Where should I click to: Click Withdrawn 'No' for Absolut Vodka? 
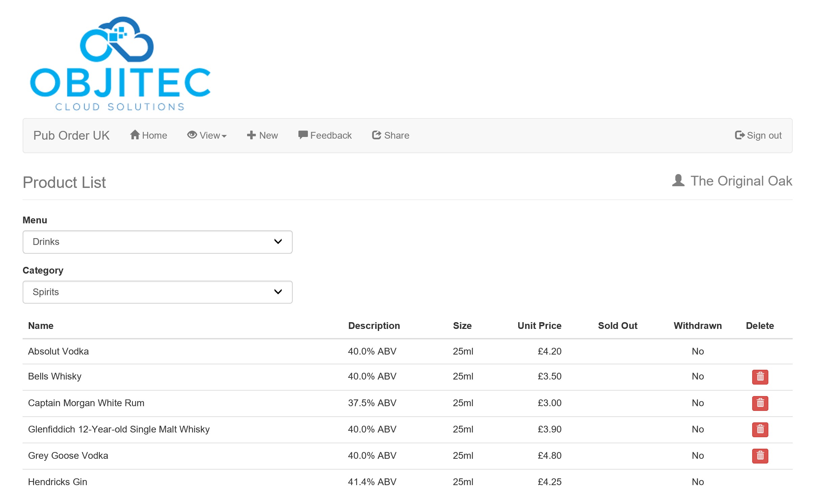tap(698, 352)
